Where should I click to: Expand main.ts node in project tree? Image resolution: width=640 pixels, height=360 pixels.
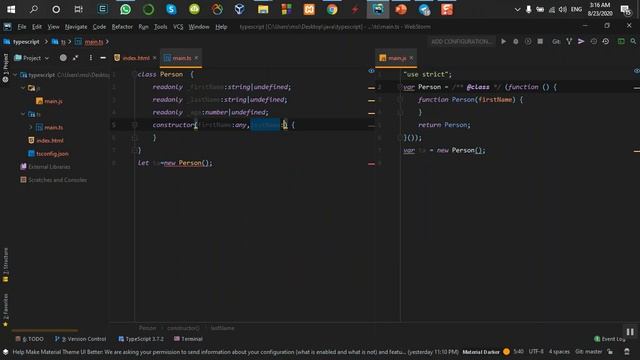click(x=31, y=127)
